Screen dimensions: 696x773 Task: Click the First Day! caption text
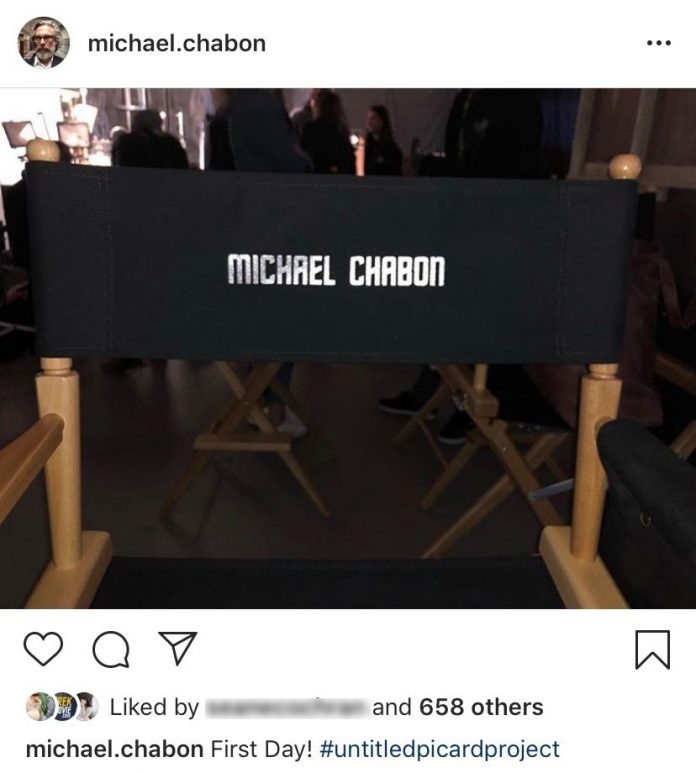262,749
